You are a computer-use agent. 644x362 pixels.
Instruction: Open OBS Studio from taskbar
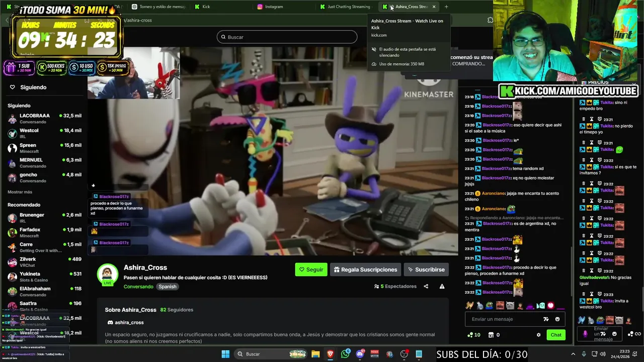click(x=404, y=354)
